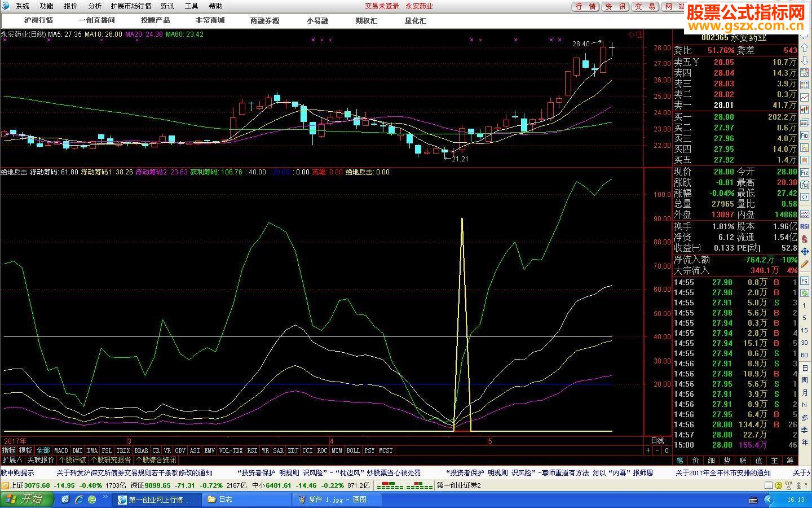Image resolution: width=812 pixels, height=508 pixels.
Task: Select 笔 tab under trade list
Action: coord(680,461)
